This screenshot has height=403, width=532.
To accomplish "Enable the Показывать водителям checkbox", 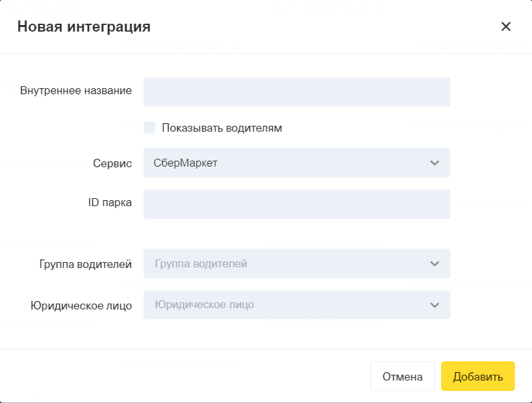I will (x=149, y=128).
